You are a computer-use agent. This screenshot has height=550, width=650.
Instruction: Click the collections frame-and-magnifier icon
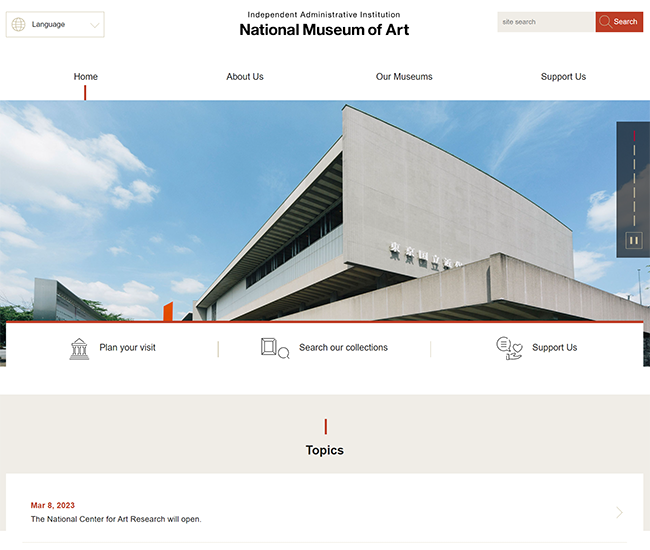[x=275, y=348]
